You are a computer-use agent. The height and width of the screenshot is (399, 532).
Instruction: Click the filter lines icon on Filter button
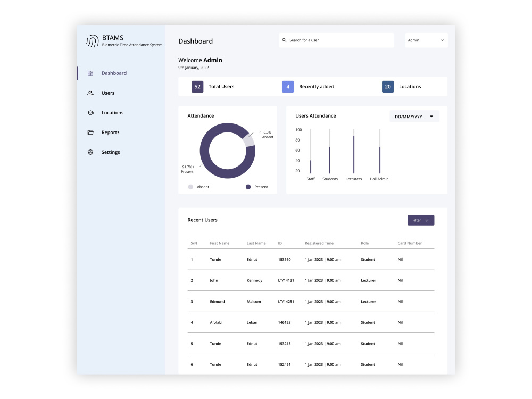pyautogui.click(x=427, y=220)
